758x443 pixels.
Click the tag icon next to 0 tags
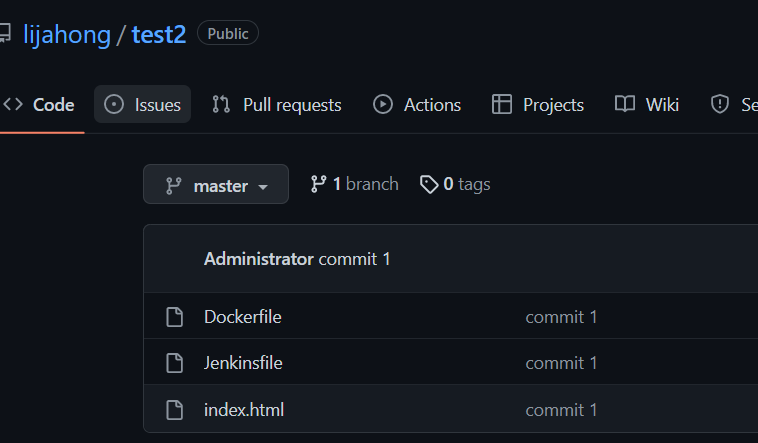(x=429, y=184)
